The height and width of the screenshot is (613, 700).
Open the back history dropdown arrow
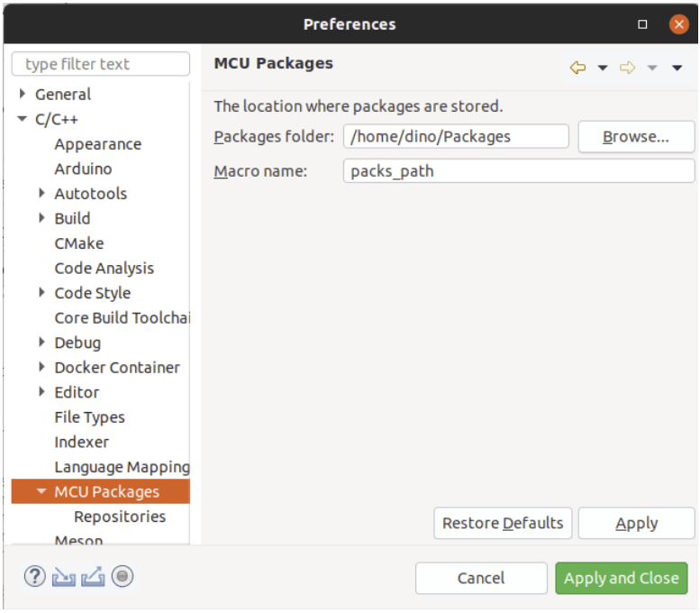(x=603, y=68)
